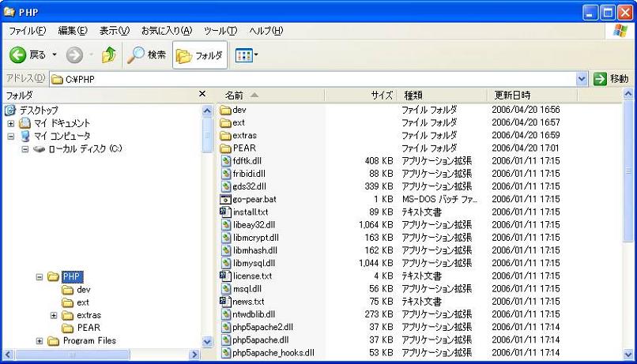Select the PHP folder in tree

(x=72, y=277)
